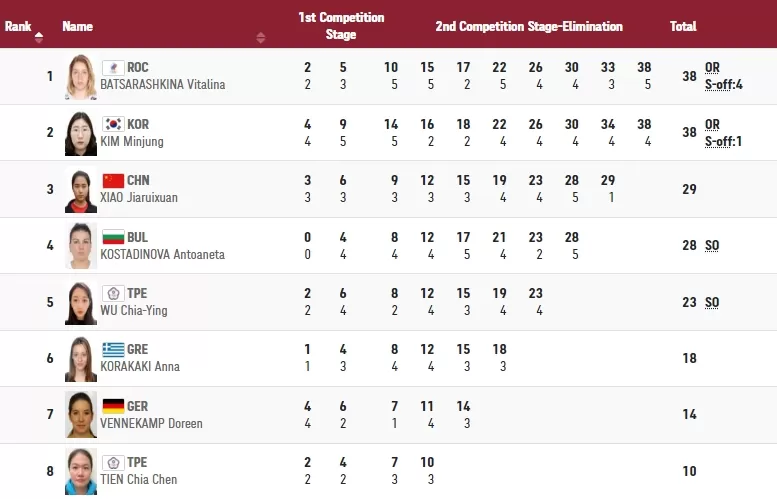Open Batsarashkina Vitalina's athlete photo
This screenshot has width=777, height=499.
click(x=80, y=77)
